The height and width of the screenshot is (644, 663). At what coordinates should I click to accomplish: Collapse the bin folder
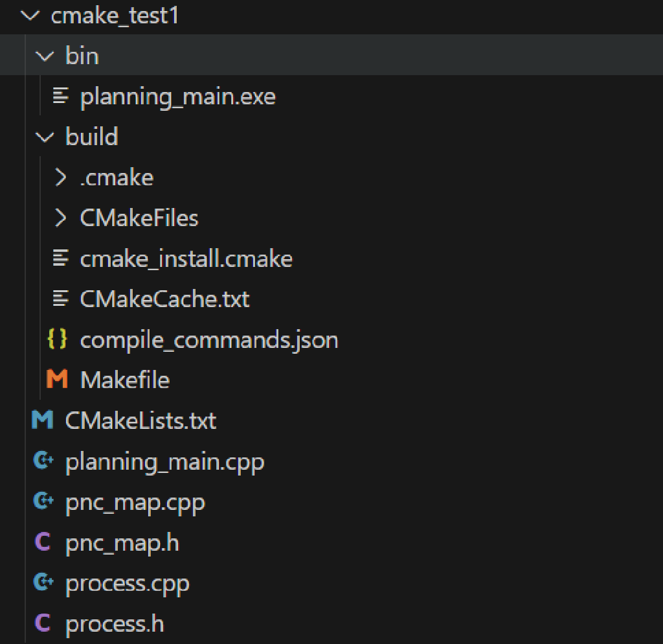(x=45, y=56)
